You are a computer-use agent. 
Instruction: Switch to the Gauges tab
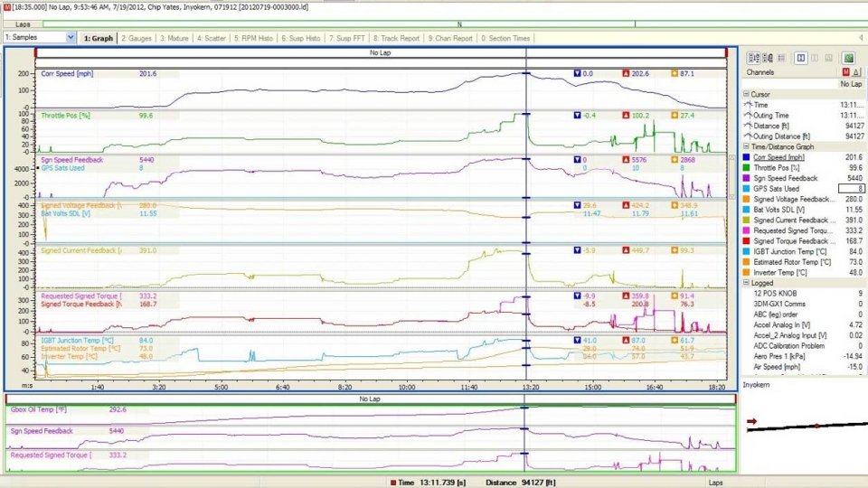(137, 38)
